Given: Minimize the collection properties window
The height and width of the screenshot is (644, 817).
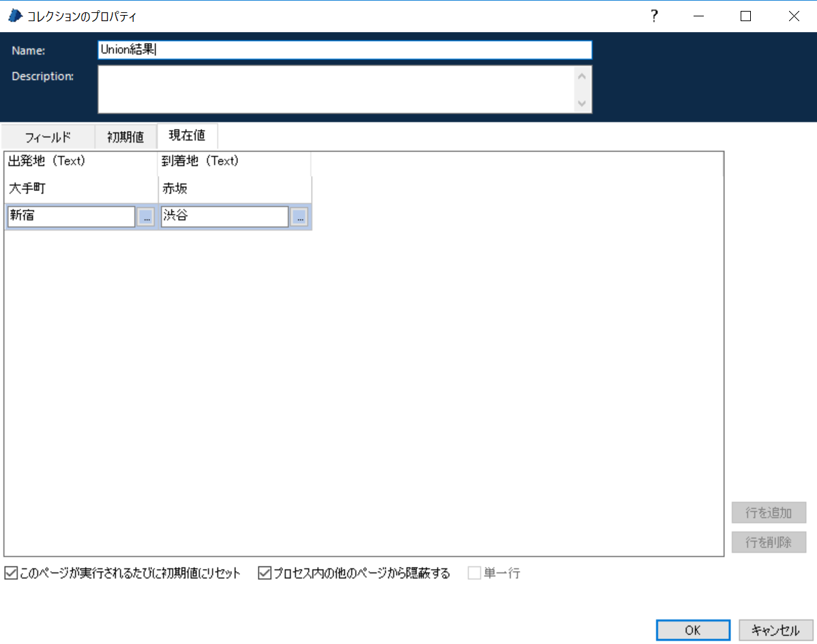Looking at the screenshot, I should tap(699, 16).
